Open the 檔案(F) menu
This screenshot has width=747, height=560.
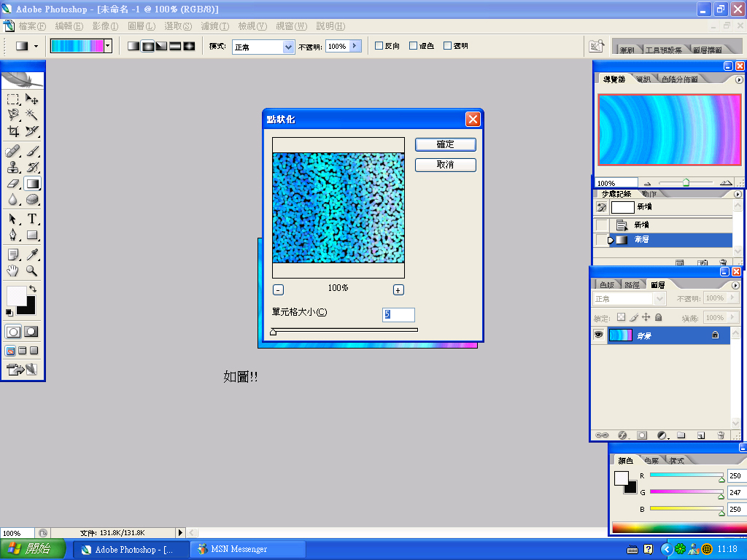click(x=32, y=26)
